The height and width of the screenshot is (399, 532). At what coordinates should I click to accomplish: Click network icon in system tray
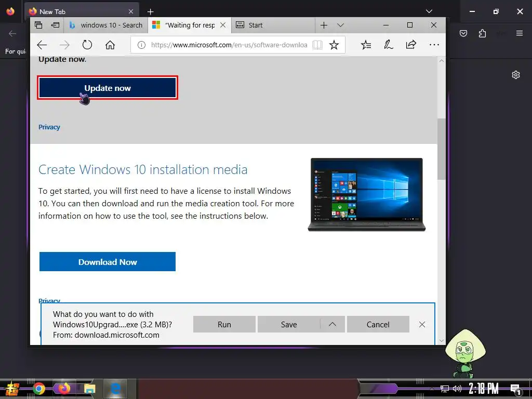[x=445, y=389]
